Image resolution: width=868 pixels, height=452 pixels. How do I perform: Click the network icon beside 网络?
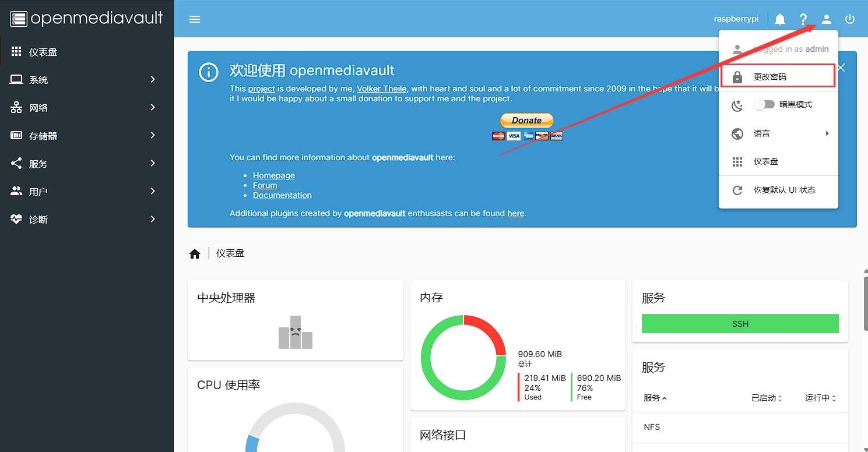pos(16,108)
